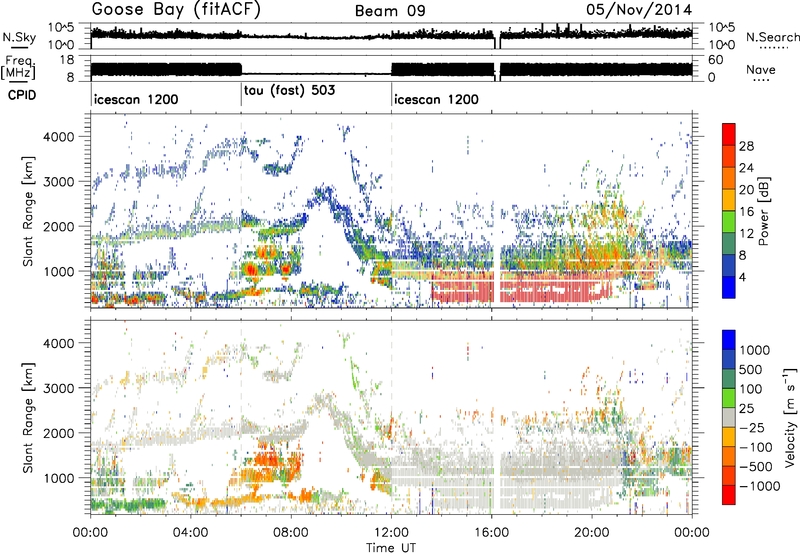The height and width of the screenshot is (554, 800).
Task: Click the 'Slant Range [km]' label of power panel
Action: 28,211
